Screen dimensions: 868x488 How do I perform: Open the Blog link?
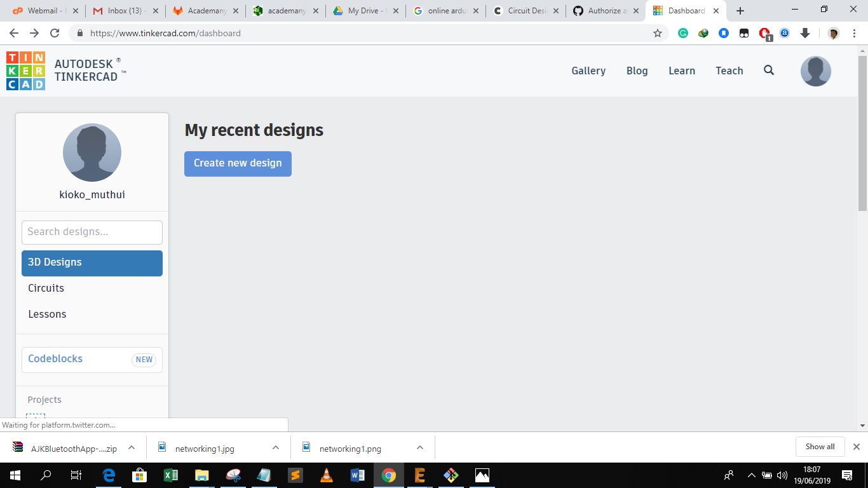click(637, 71)
